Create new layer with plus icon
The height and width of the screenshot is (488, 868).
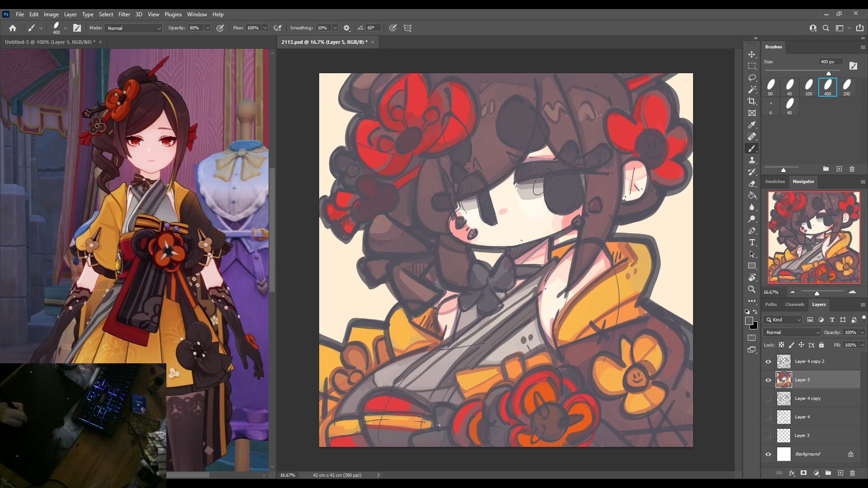[x=840, y=473]
